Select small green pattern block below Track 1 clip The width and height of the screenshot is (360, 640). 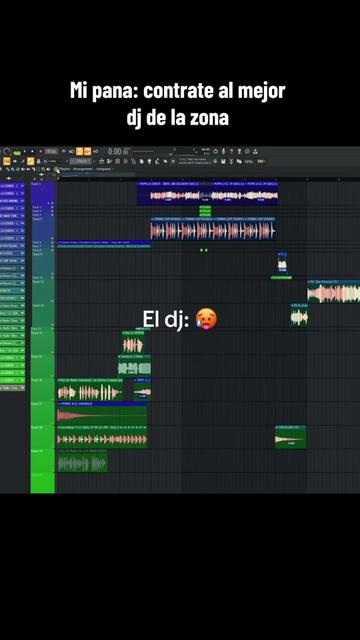205,211
